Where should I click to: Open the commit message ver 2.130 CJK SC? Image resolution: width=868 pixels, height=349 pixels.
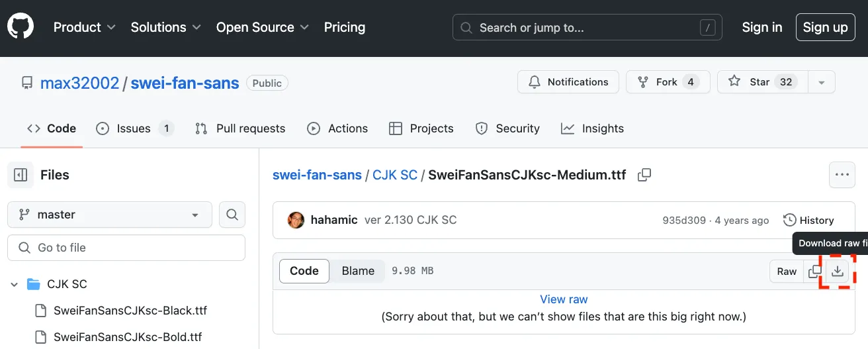(x=410, y=220)
